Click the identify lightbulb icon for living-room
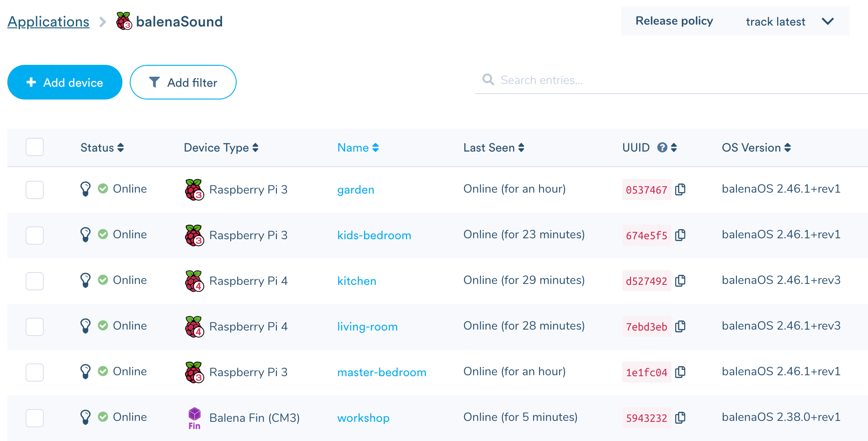This screenshot has height=441, width=868. pyautogui.click(x=86, y=325)
